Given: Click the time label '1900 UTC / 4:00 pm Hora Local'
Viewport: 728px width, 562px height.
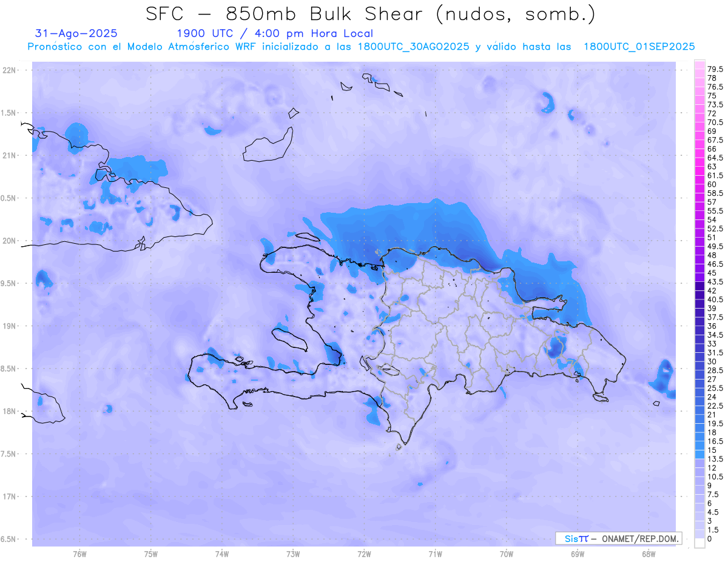Looking at the screenshot, I should [x=275, y=33].
